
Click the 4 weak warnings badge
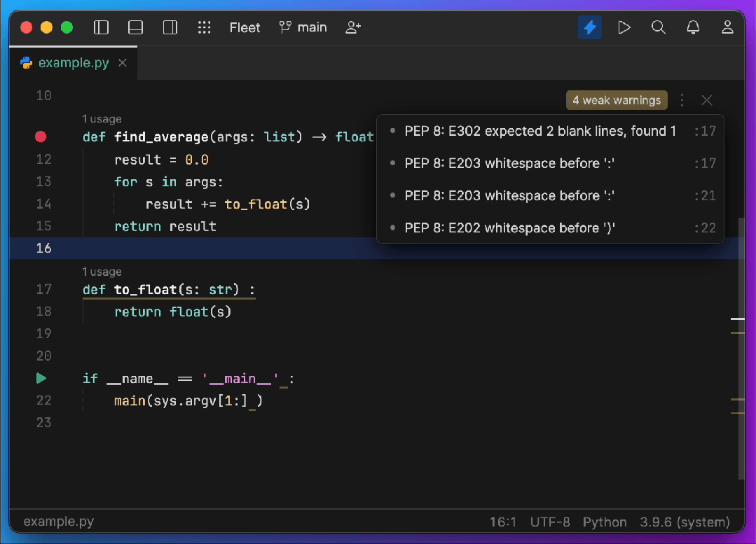click(x=617, y=100)
